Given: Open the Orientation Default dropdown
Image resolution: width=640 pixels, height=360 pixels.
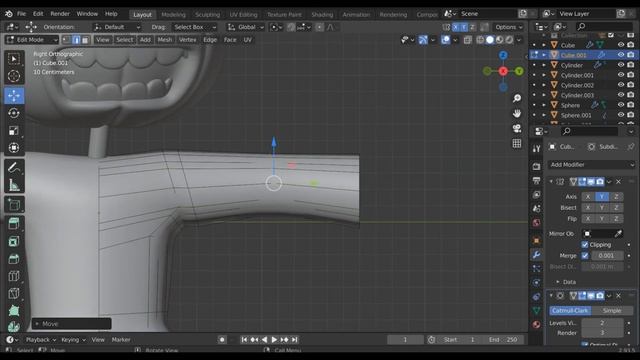Looking at the screenshot, I should pos(117,27).
